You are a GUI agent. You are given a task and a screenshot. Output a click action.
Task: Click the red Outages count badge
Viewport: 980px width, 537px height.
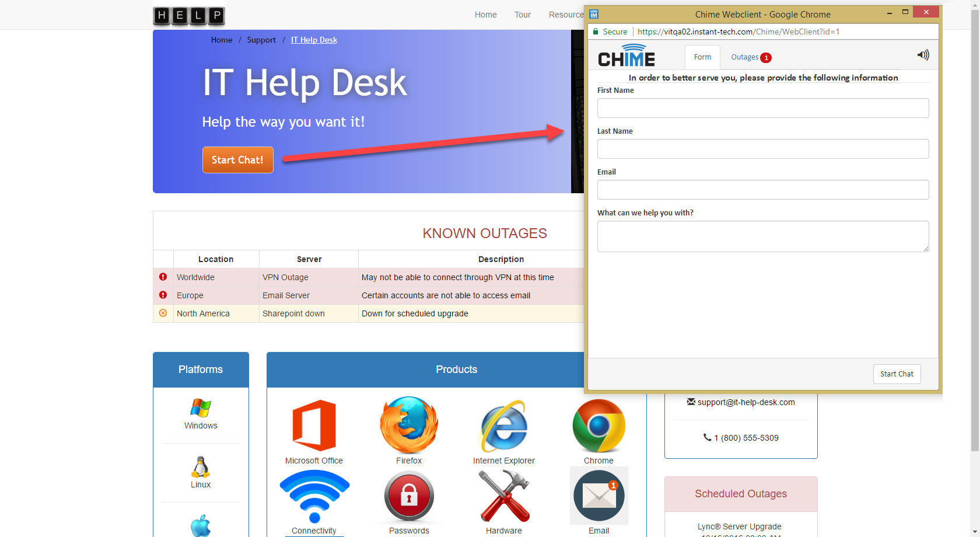766,57
